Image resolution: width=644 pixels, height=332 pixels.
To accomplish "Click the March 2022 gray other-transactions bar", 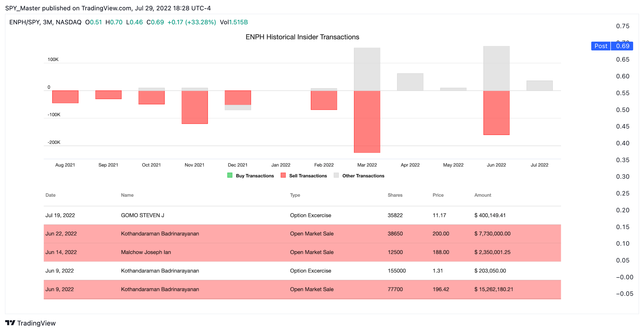I will click(x=367, y=69).
